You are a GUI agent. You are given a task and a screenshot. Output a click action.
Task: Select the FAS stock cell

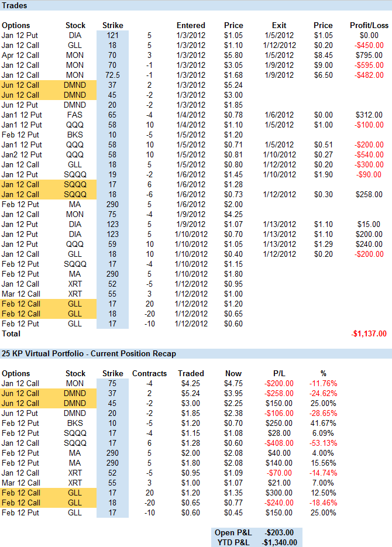point(75,115)
